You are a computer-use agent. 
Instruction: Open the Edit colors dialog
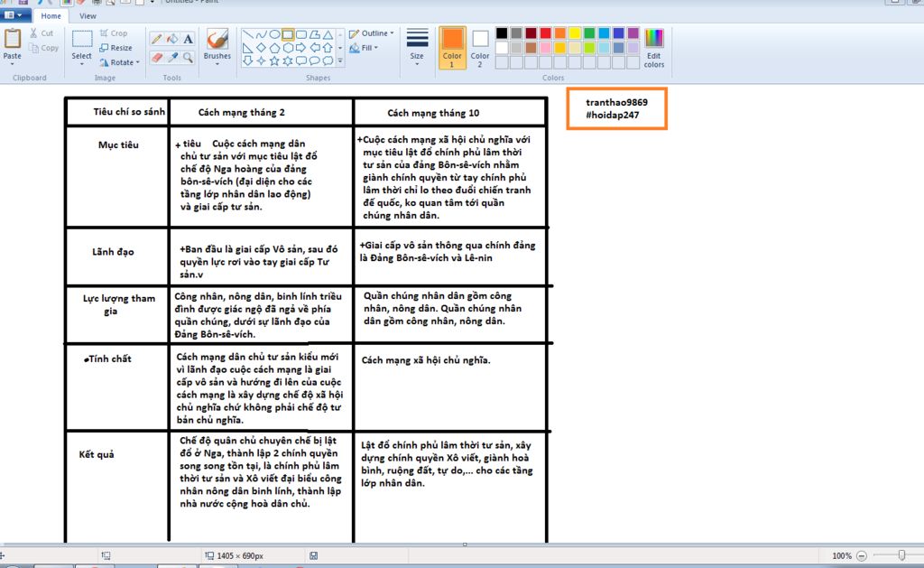click(x=653, y=48)
